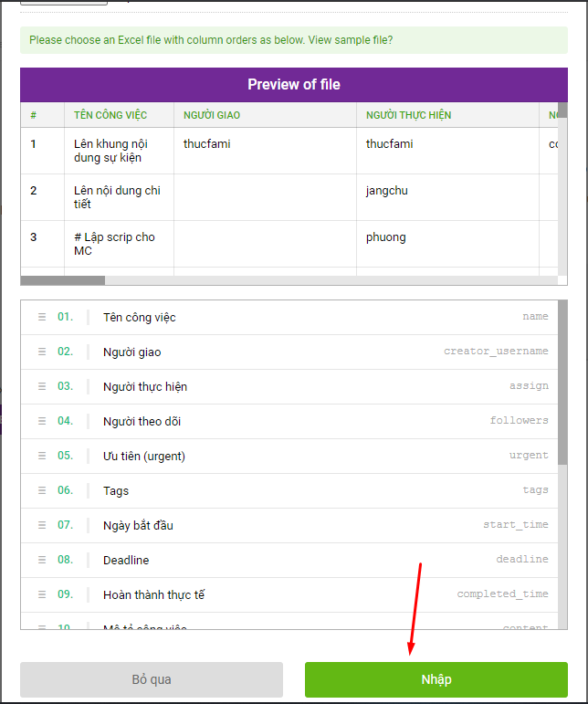
Task: Click the field list vertical scrollbar thumb
Action: (x=562, y=383)
